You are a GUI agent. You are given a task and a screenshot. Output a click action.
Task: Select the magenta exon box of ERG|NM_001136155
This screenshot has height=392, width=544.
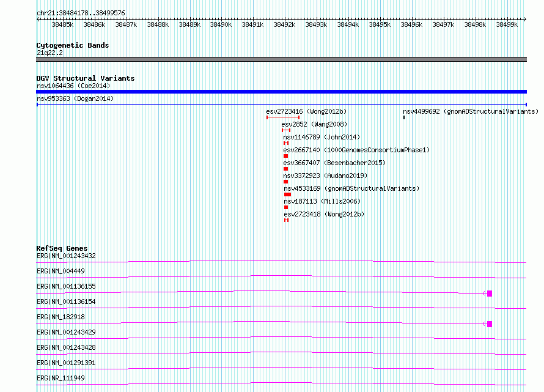coord(490,294)
